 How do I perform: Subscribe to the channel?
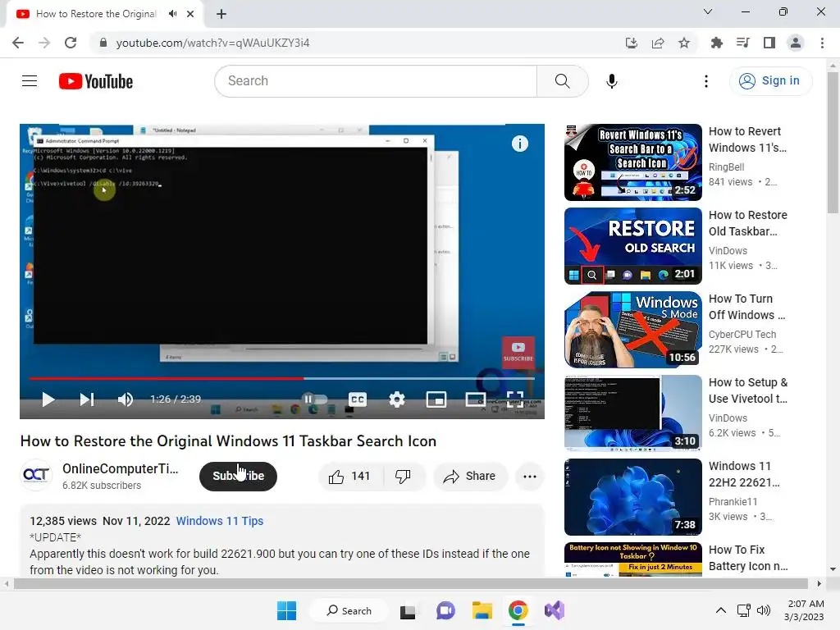239,477
